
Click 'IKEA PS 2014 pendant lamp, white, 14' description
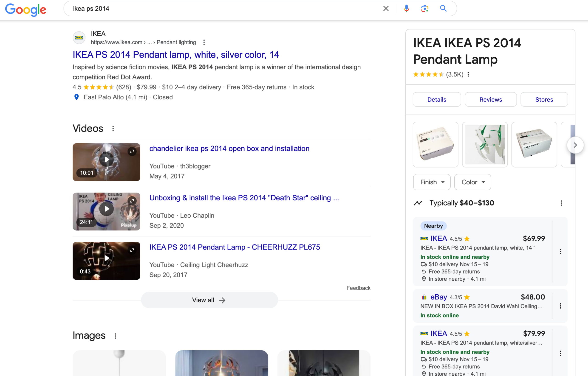[x=478, y=248]
